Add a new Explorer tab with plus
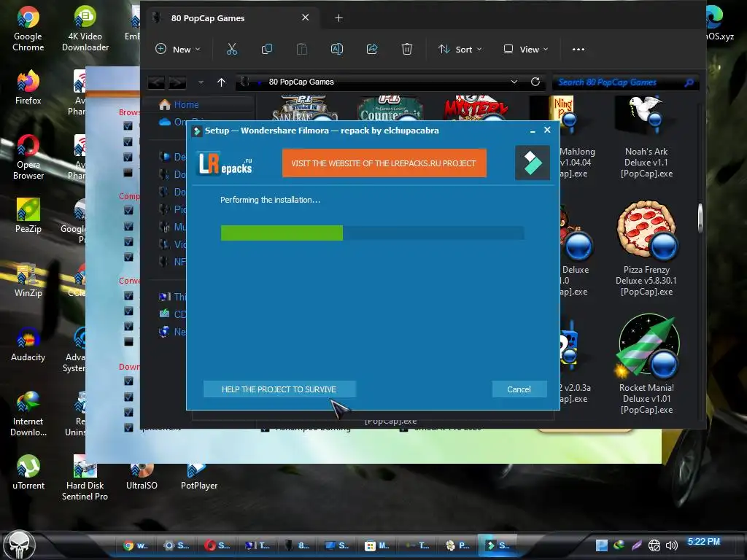747x560 pixels. click(338, 18)
